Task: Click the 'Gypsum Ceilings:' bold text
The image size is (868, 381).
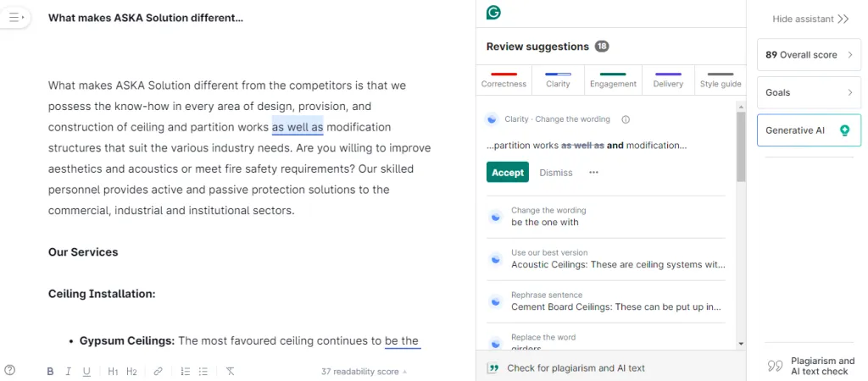Action: (x=127, y=341)
